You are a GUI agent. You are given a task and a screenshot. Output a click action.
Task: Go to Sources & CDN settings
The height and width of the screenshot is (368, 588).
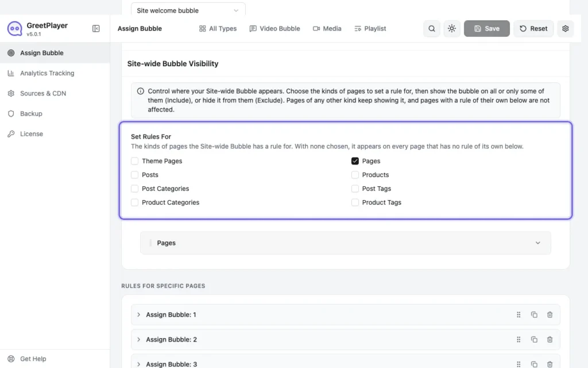55,94
